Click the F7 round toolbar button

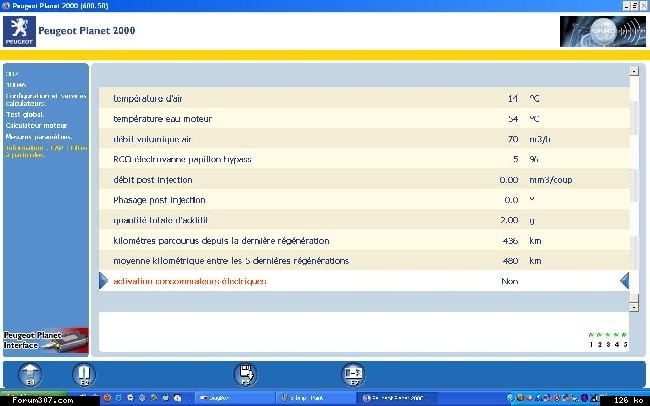(x=353, y=374)
